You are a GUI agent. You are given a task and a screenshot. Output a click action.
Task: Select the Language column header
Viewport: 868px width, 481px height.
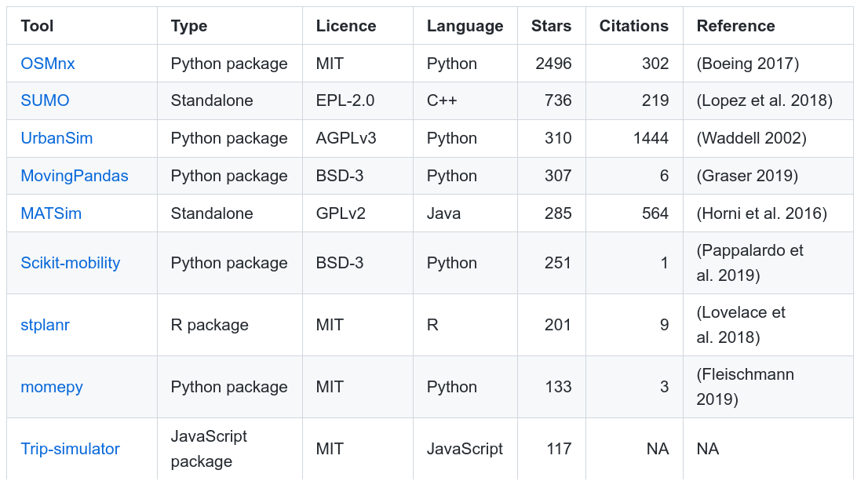point(465,26)
